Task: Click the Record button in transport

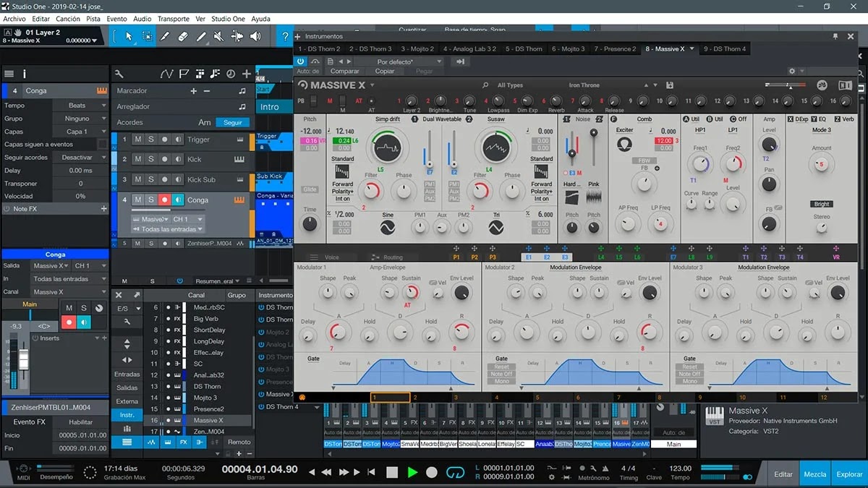Action: (432, 472)
